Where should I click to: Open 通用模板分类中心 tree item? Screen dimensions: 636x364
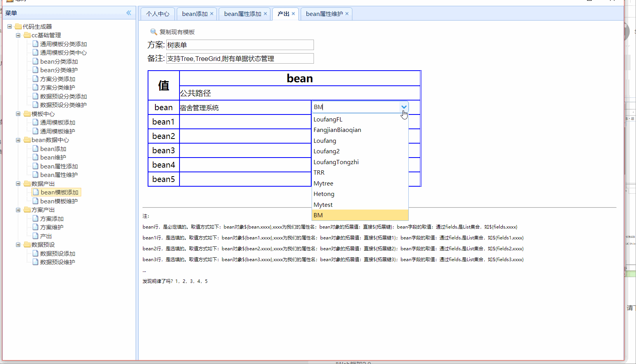point(63,53)
